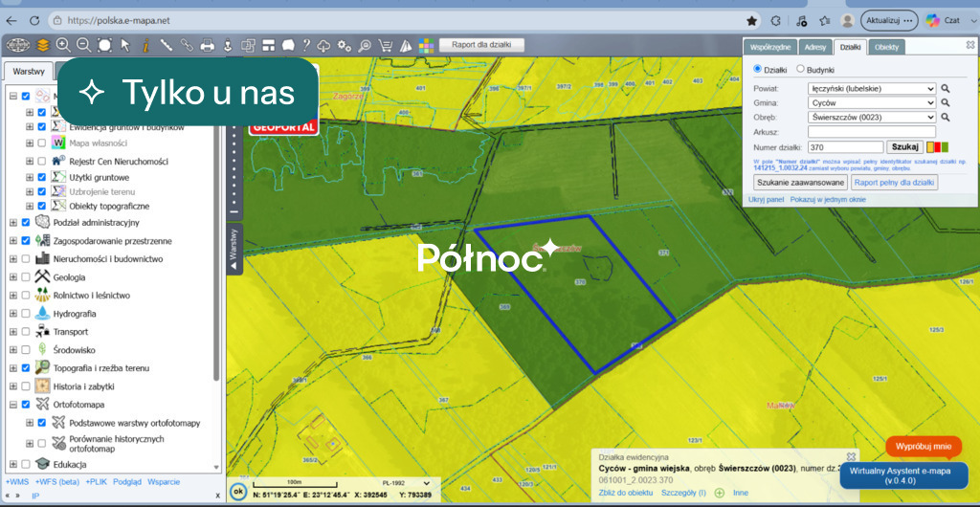Image resolution: width=980 pixels, height=507 pixels.
Task: Open the orange layers stack tool
Action: [42, 45]
